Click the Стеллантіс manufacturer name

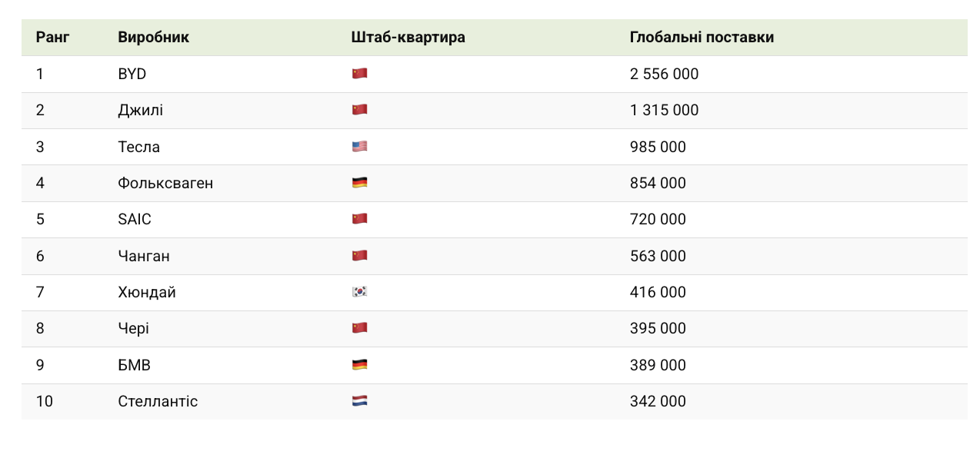point(158,401)
